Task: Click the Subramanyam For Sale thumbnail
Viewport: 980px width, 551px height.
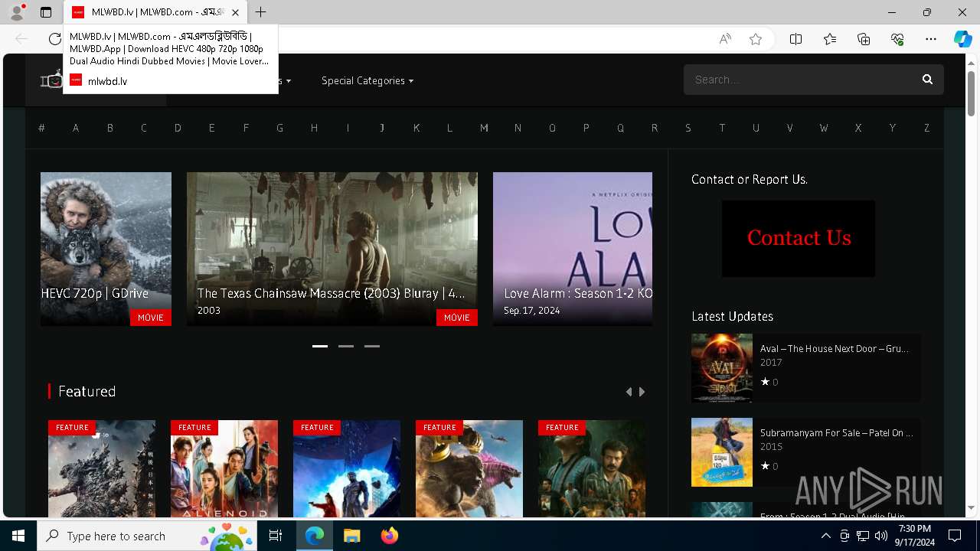Action: (x=722, y=452)
